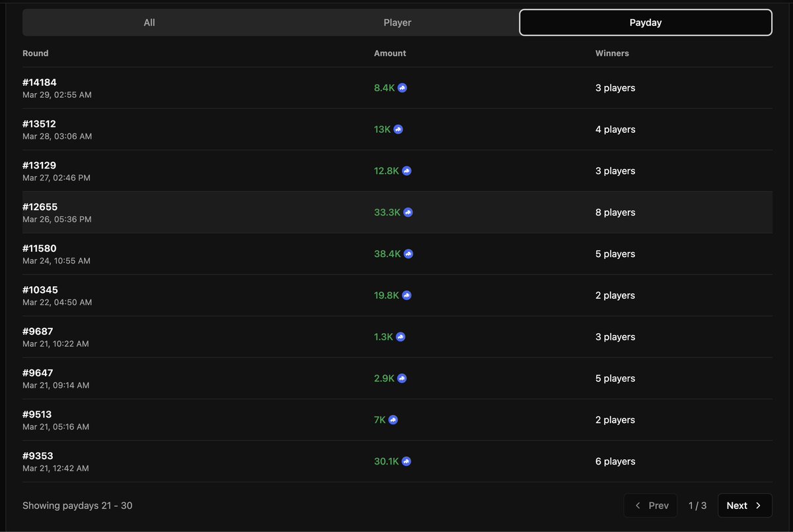Screen dimensions: 793x532
Task: Click the 7K amount value
Action: pyautogui.click(x=380, y=420)
